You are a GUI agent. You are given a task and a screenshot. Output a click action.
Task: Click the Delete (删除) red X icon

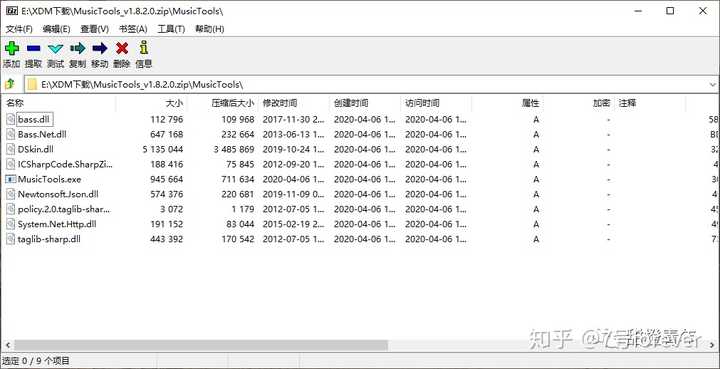tap(122, 48)
